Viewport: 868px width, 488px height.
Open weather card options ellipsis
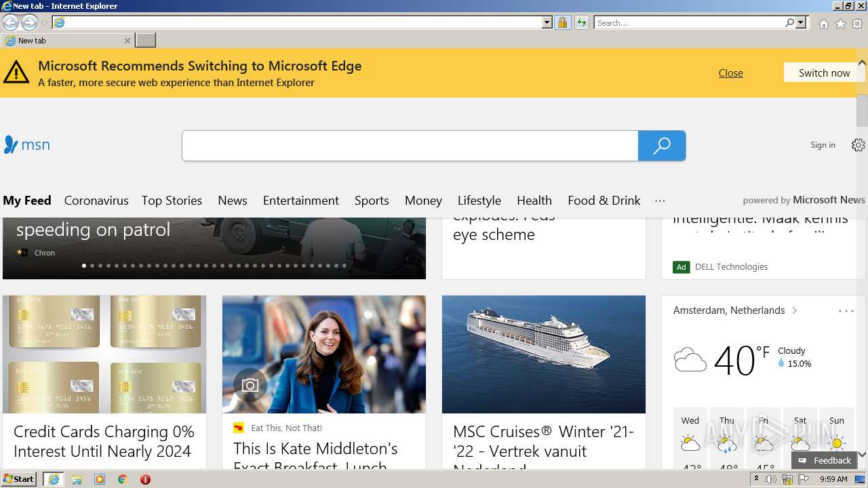pyautogui.click(x=846, y=311)
